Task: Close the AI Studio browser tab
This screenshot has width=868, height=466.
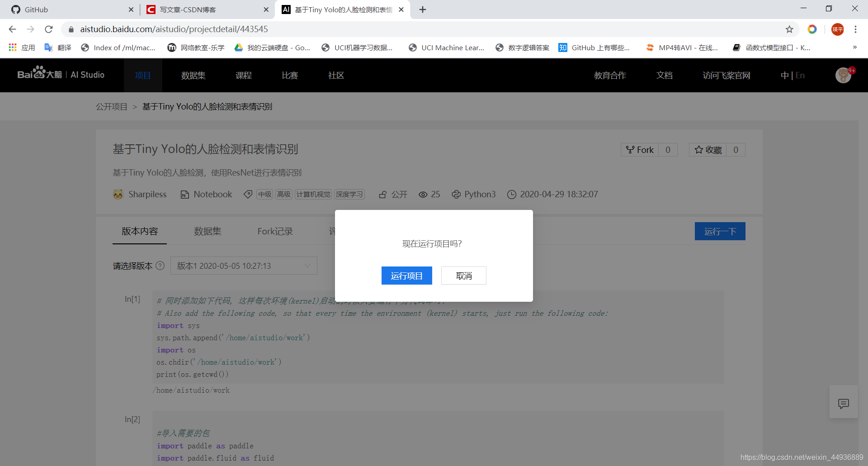Action: pos(401,10)
